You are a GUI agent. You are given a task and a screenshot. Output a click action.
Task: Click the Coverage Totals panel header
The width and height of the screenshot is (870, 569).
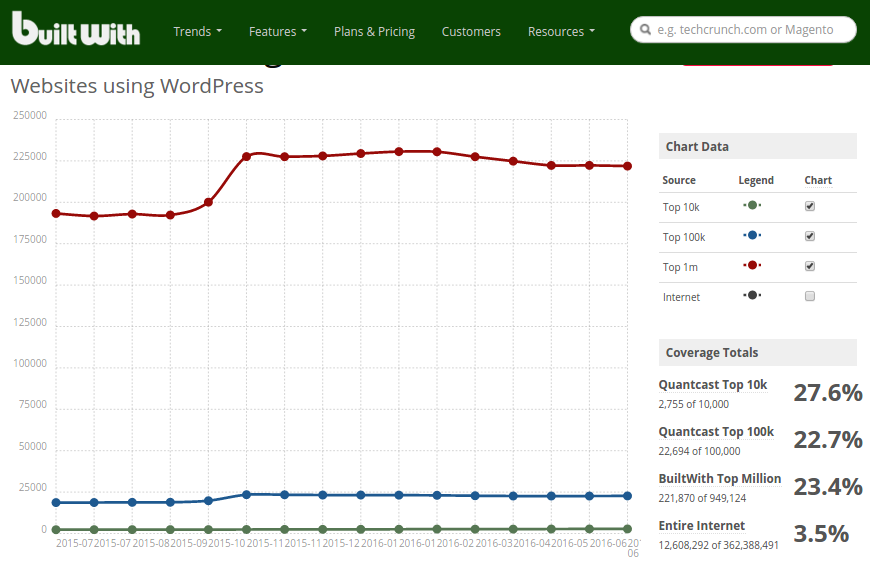pos(758,353)
